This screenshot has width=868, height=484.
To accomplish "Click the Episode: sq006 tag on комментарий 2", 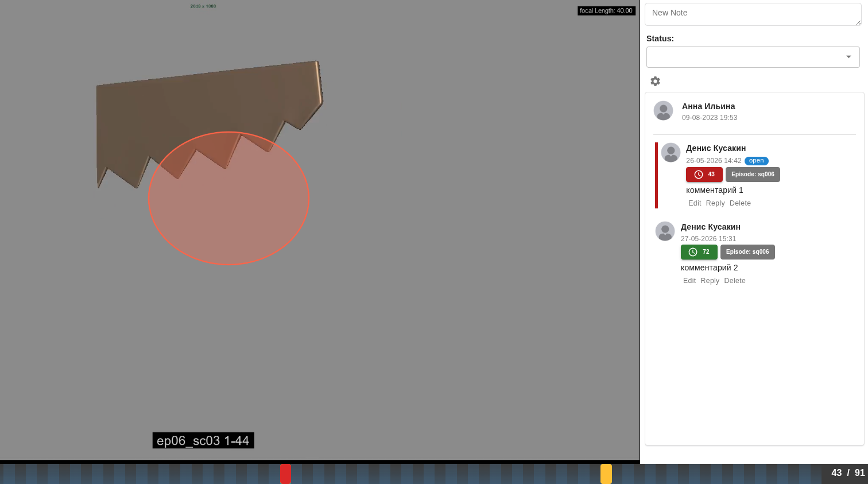I will [747, 252].
